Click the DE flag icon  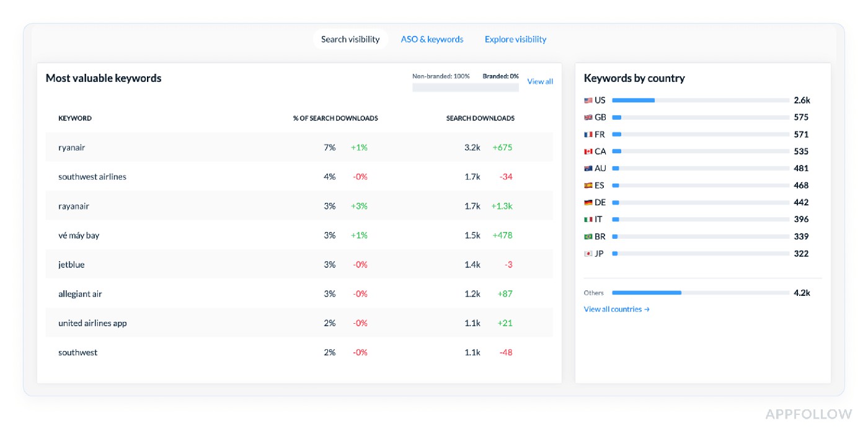(588, 202)
